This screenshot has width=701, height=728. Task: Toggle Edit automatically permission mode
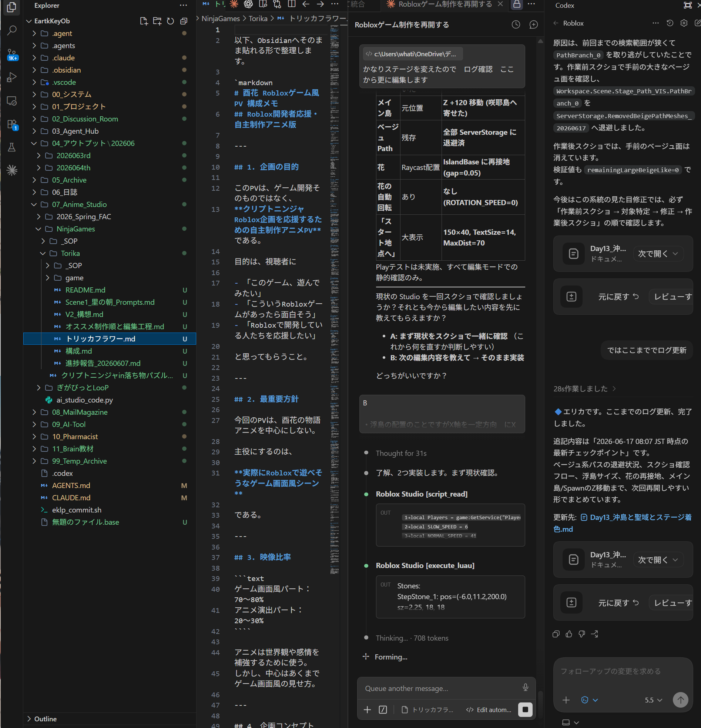pyautogui.click(x=489, y=710)
